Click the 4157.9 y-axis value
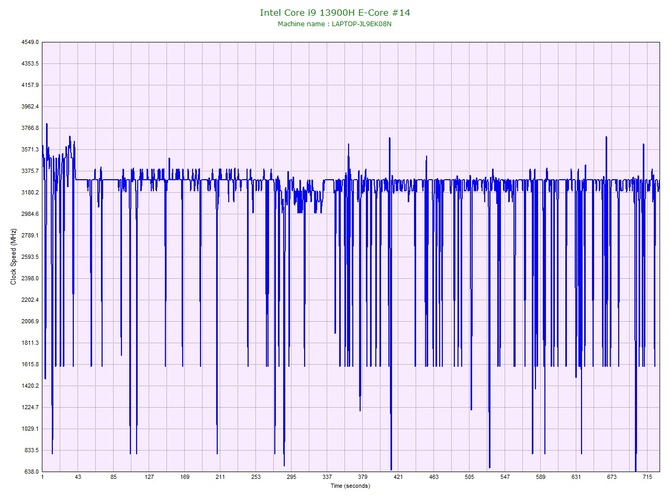 point(30,85)
